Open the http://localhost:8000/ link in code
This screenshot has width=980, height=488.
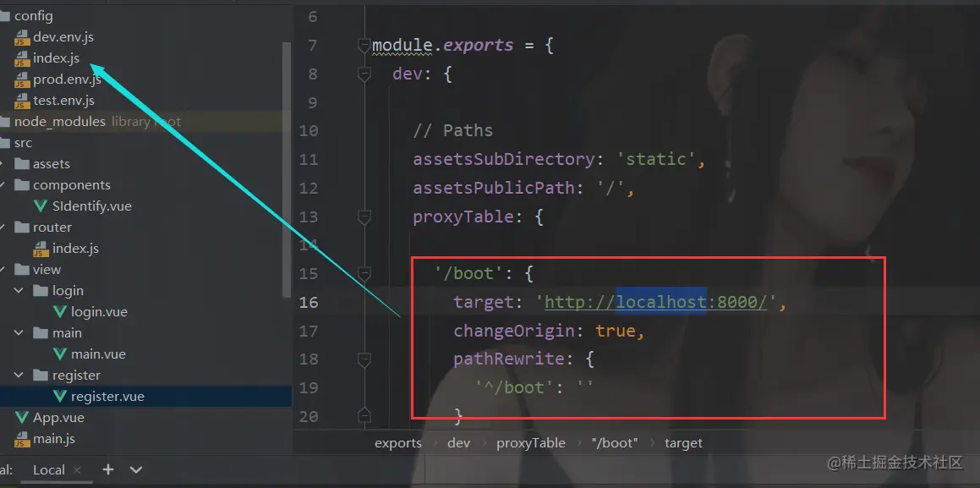(x=655, y=303)
